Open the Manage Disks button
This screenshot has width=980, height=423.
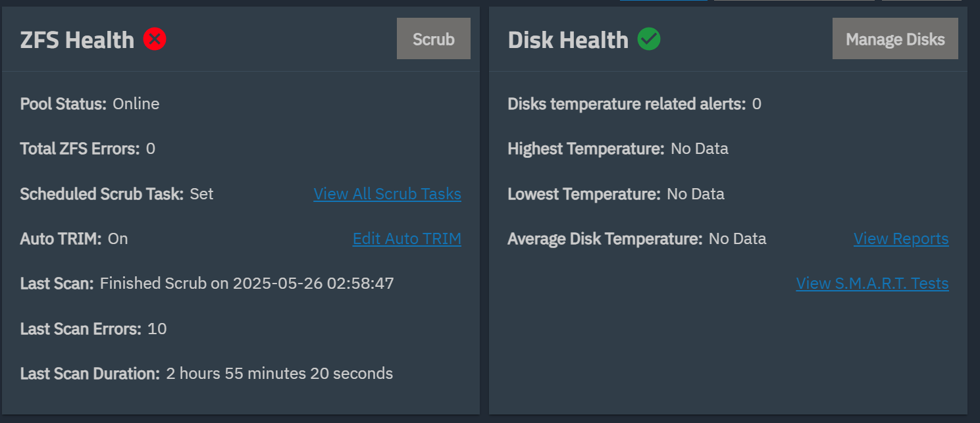[895, 39]
